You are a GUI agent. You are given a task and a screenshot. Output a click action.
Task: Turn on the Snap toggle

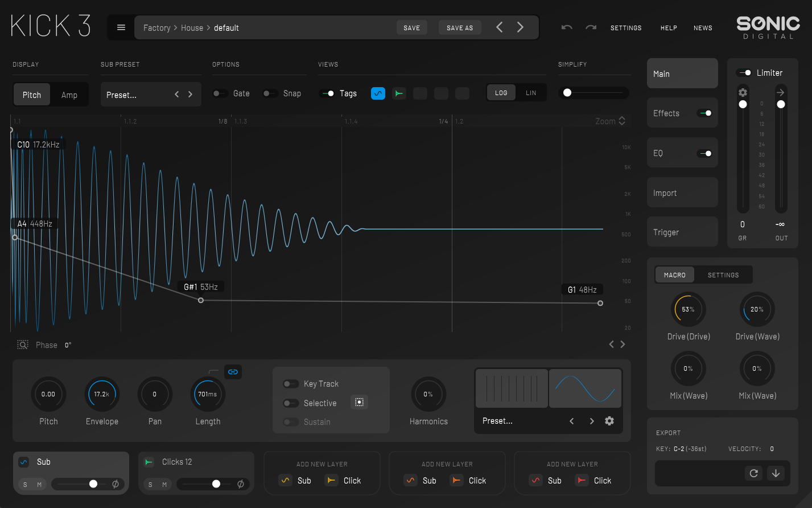pos(270,93)
